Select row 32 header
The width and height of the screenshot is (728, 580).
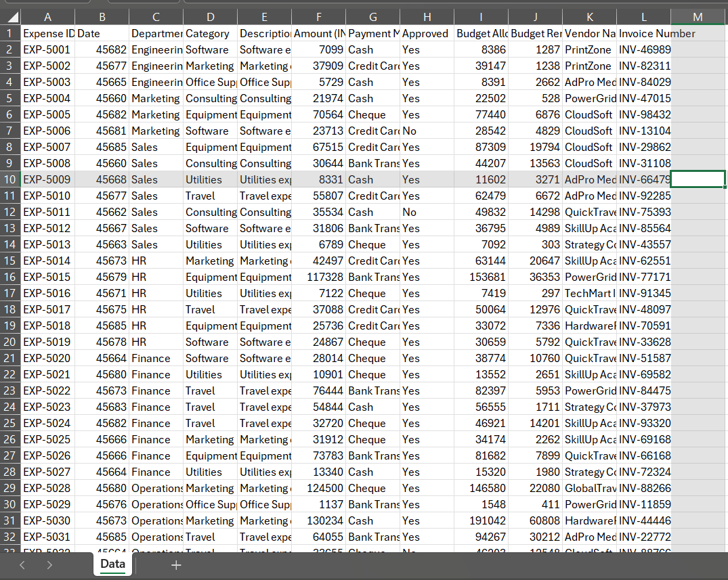pos(10,537)
